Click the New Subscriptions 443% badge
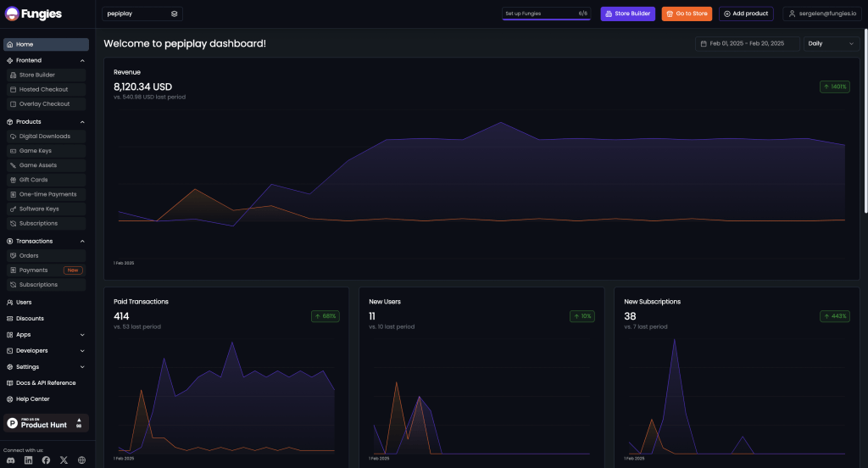The image size is (868, 468). [835, 316]
